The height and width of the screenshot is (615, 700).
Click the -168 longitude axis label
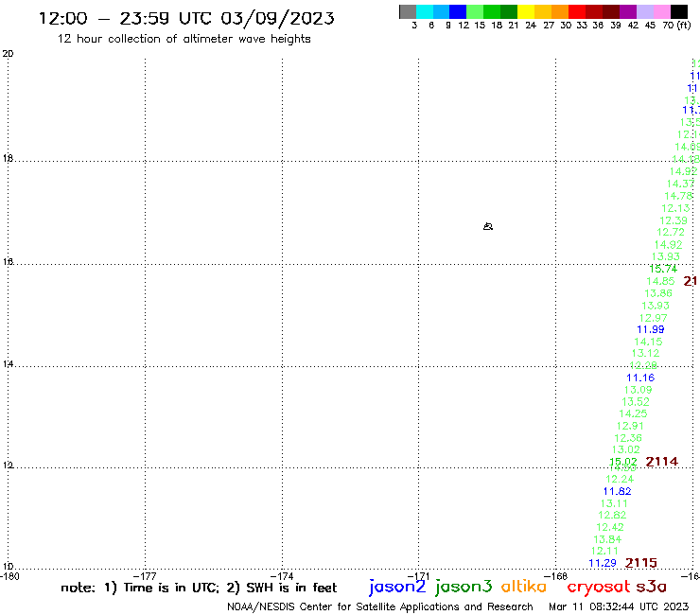tap(556, 576)
